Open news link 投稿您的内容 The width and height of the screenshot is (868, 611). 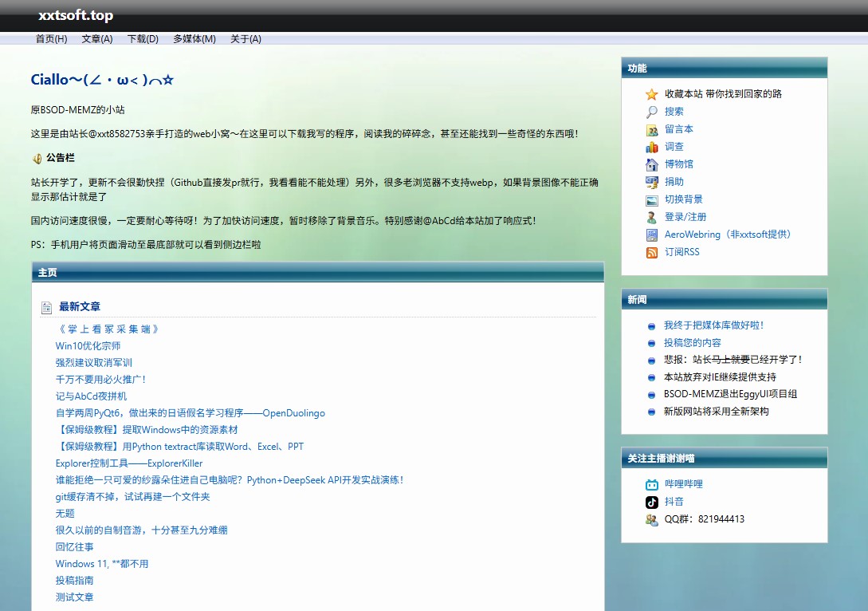693,342
